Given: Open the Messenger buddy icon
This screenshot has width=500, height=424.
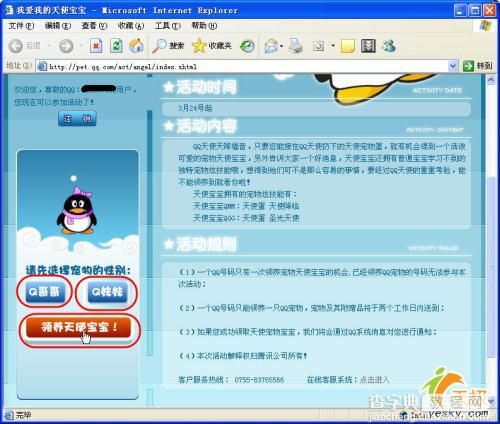Looking at the screenshot, I should [389, 46].
